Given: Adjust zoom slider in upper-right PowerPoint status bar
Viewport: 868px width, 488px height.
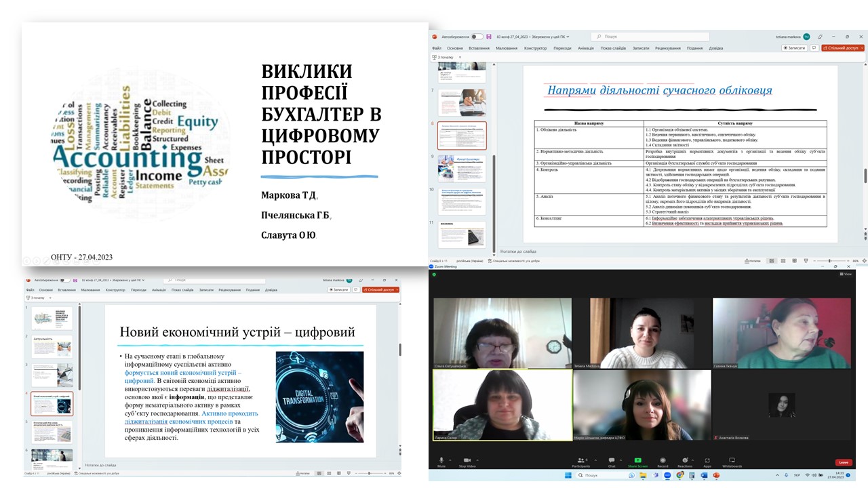Looking at the screenshot, I should [830, 261].
